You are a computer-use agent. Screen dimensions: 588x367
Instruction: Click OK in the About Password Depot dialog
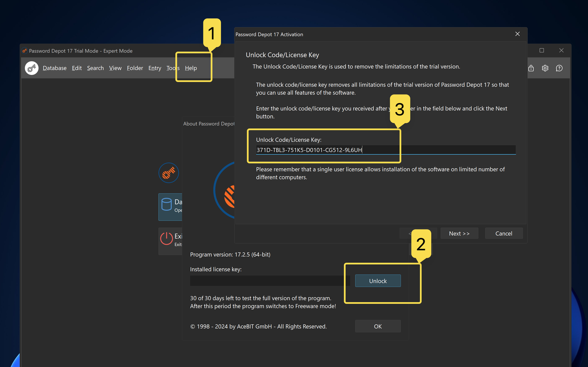pyautogui.click(x=378, y=326)
